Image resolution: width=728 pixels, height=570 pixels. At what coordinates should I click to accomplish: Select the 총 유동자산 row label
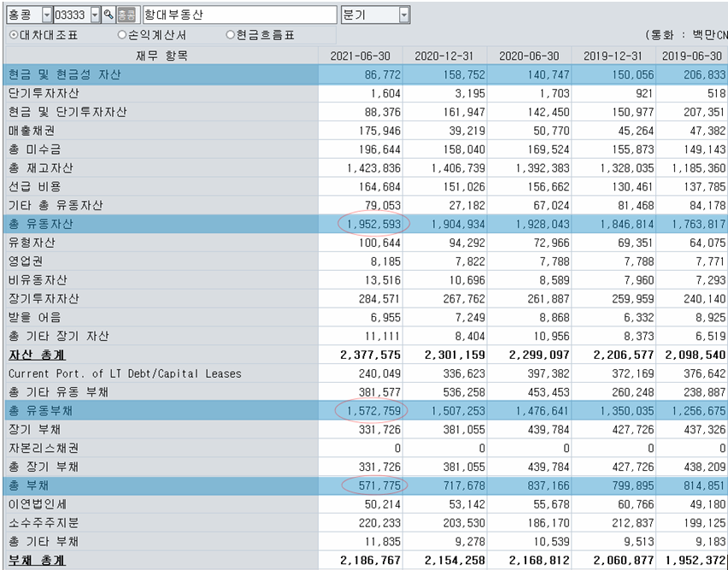click(x=41, y=224)
